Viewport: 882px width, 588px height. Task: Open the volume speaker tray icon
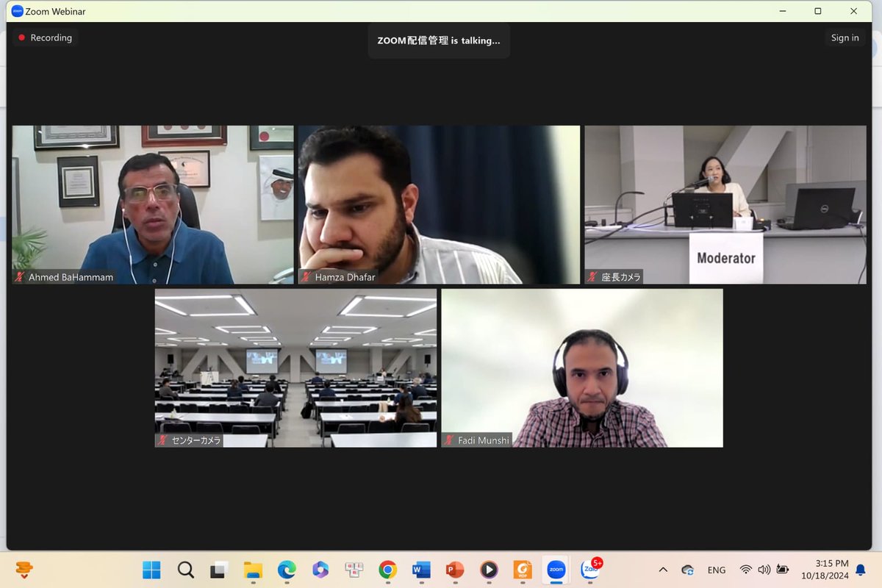pos(764,570)
